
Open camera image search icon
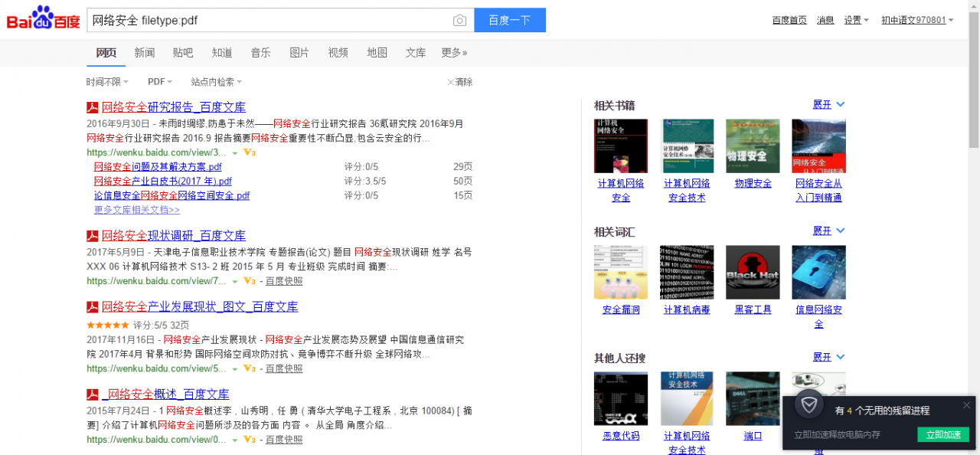(x=459, y=21)
